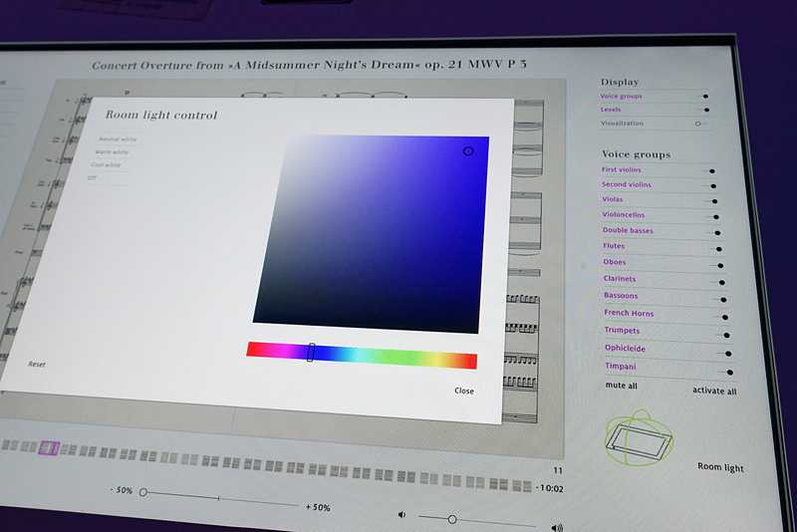
Task: Click the hue slider handle
Action: [311, 352]
